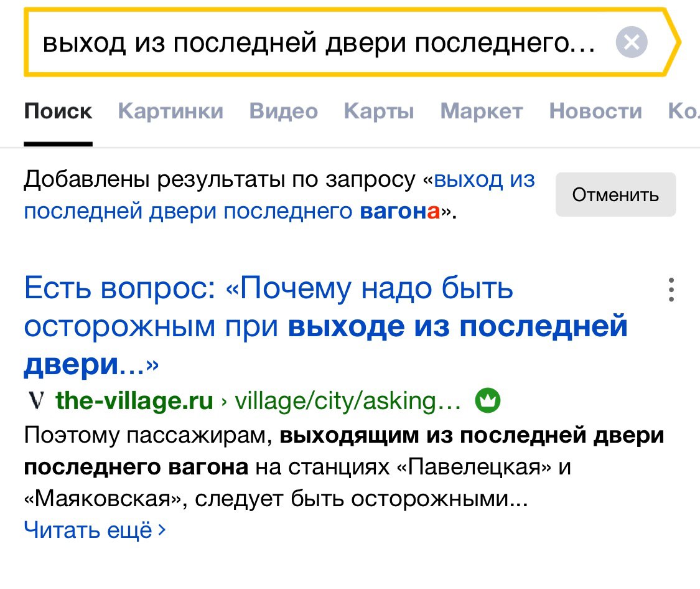Screen dimensions: 700x589
Task: Open the village/city/asking… path link
Action: (348, 400)
